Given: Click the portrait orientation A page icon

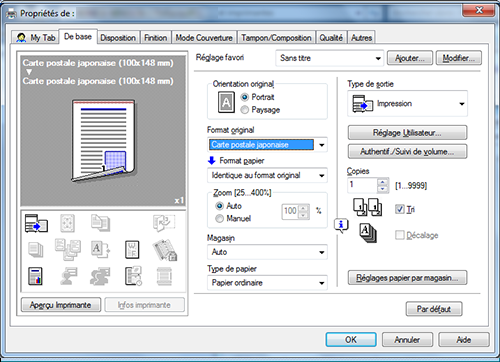Looking at the screenshot, I should tap(226, 102).
